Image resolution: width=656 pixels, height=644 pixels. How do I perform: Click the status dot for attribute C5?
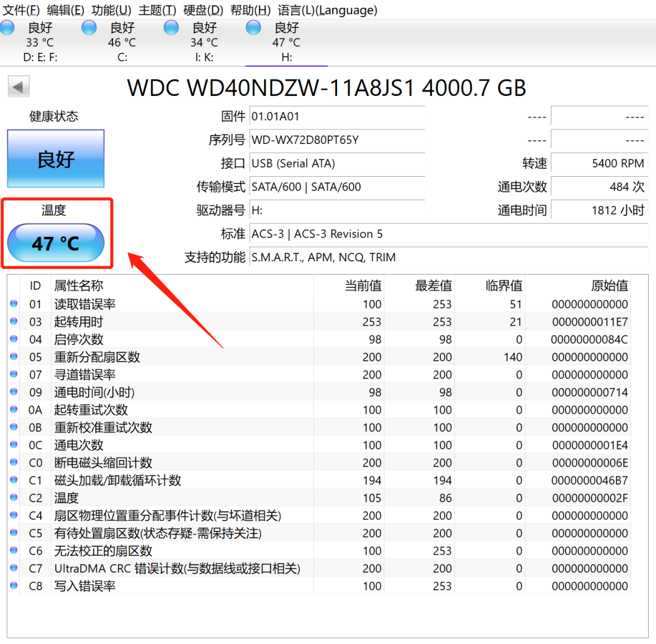pos(14,532)
